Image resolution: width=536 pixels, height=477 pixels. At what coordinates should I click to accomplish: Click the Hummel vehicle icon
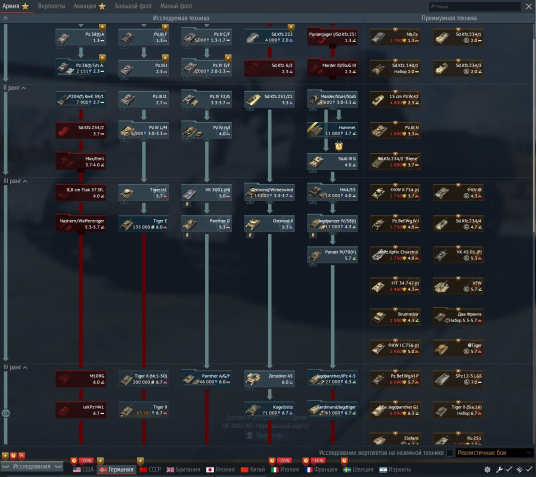click(x=332, y=130)
